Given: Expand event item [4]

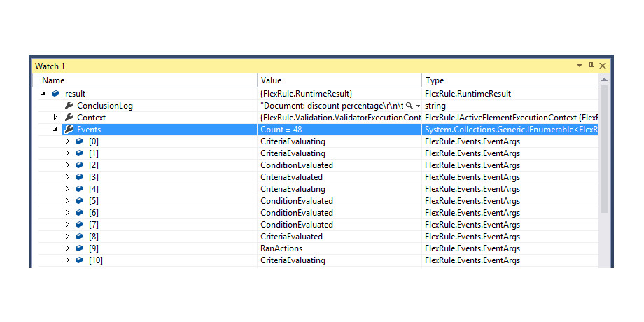Looking at the screenshot, I should (67, 189).
